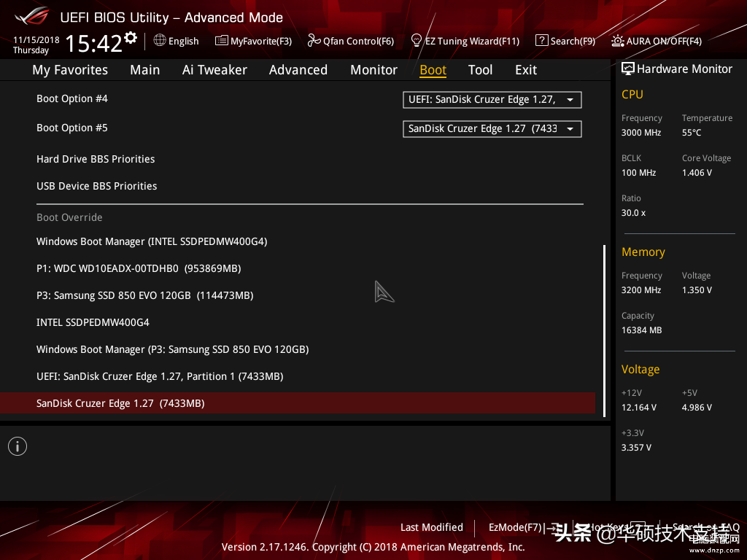Switch to the Main tab
Image resolution: width=747 pixels, height=560 pixels.
point(145,70)
